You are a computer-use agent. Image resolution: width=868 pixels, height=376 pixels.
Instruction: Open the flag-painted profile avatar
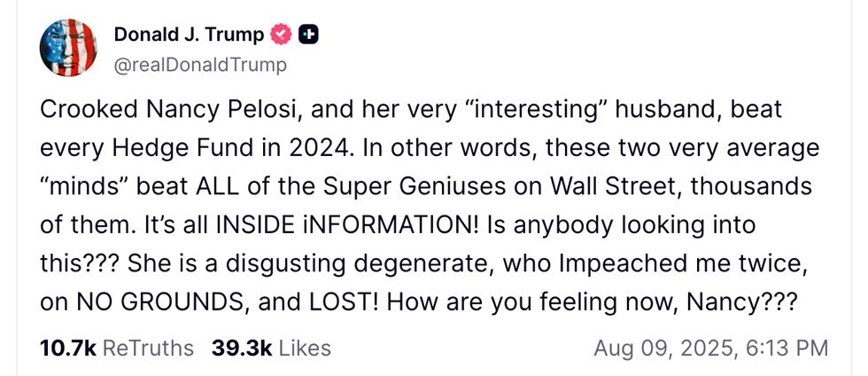(x=68, y=47)
